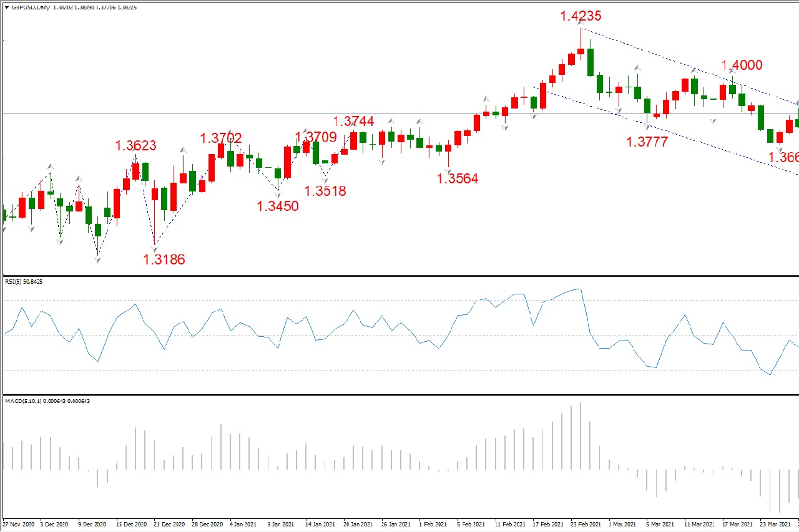799x532 pixels.
Task: Click the MACD(5,10,1) indicator label
Action: 47,401
